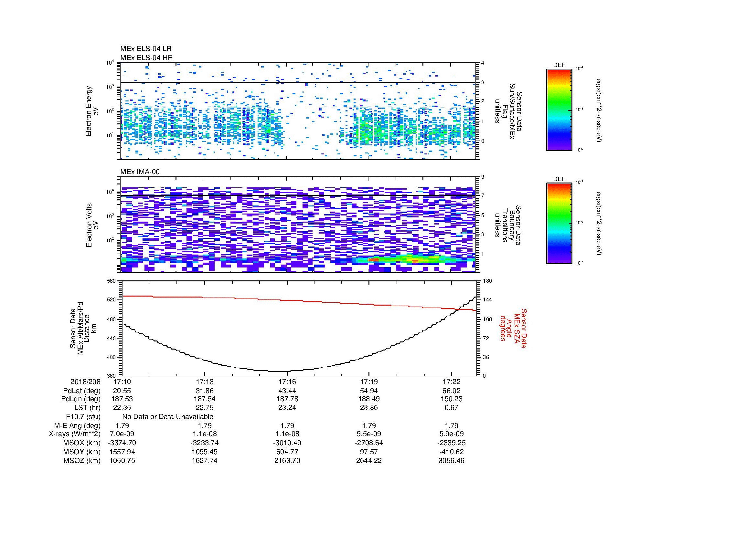This screenshot has height=534, width=756.
Task: Select the 17:13 time tick label
Action: pos(205,382)
